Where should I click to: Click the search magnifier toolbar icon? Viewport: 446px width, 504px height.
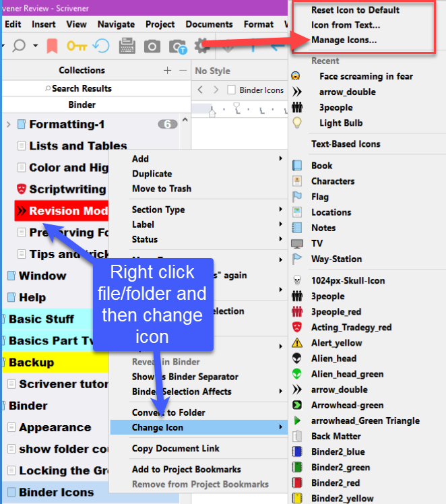click(x=19, y=46)
